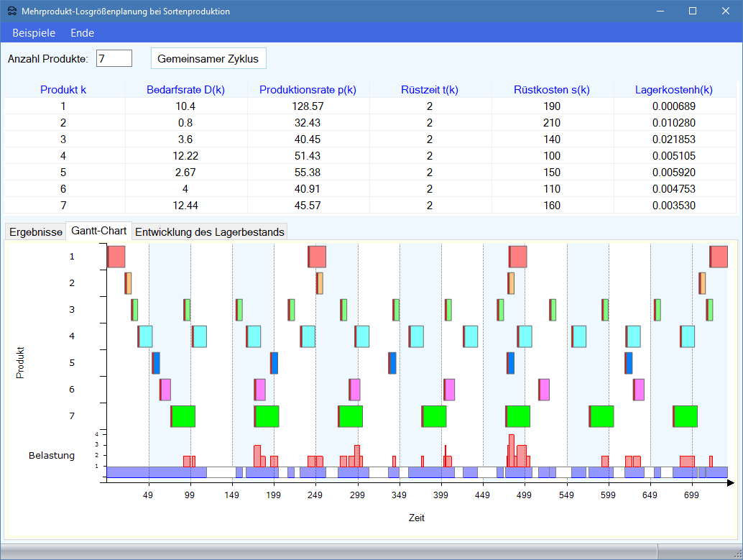Click the first orange bar of product 2
Screen dimensions: 743x560
[128, 283]
